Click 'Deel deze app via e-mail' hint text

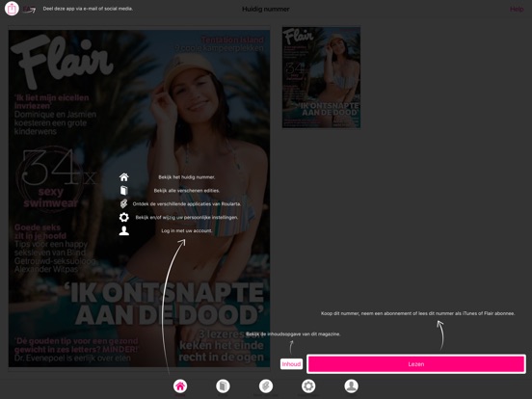tap(88, 9)
